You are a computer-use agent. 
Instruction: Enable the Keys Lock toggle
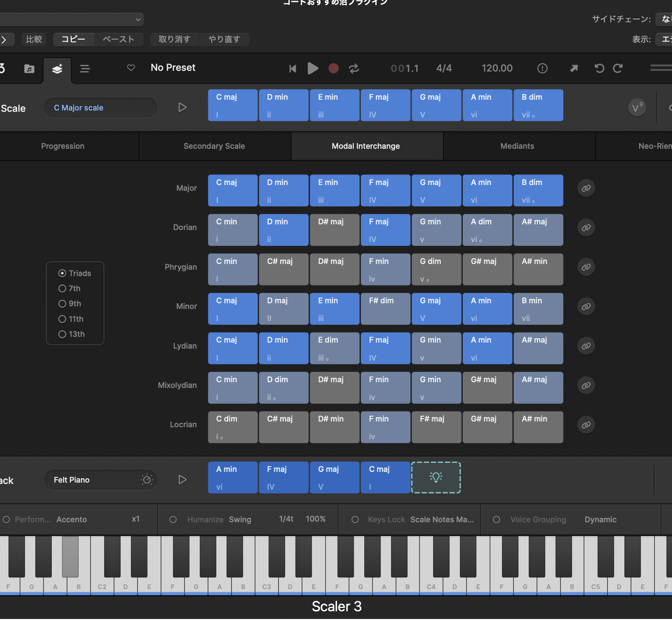355,520
